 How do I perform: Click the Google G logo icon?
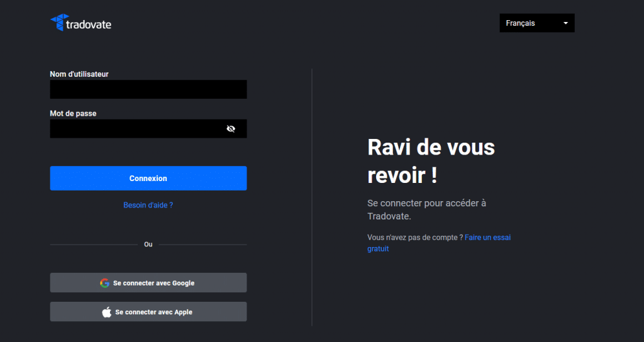click(104, 283)
